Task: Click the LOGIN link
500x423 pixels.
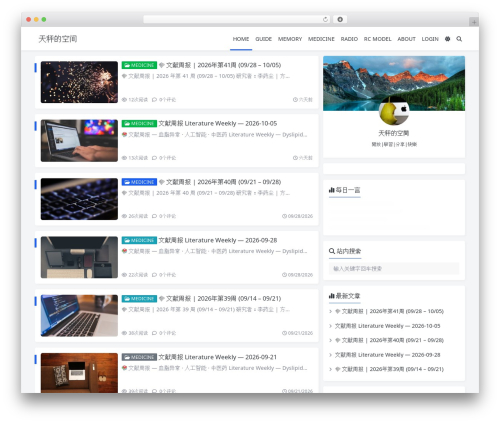Action: pos(430,39)
